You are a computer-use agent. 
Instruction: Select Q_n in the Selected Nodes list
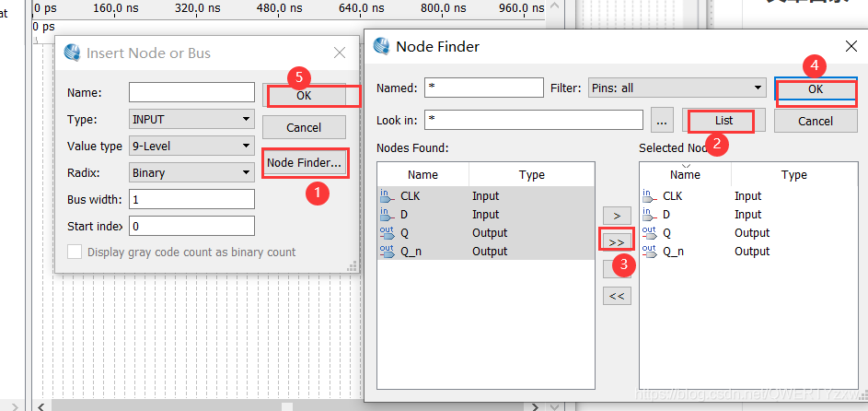click(x=748, y=251)
